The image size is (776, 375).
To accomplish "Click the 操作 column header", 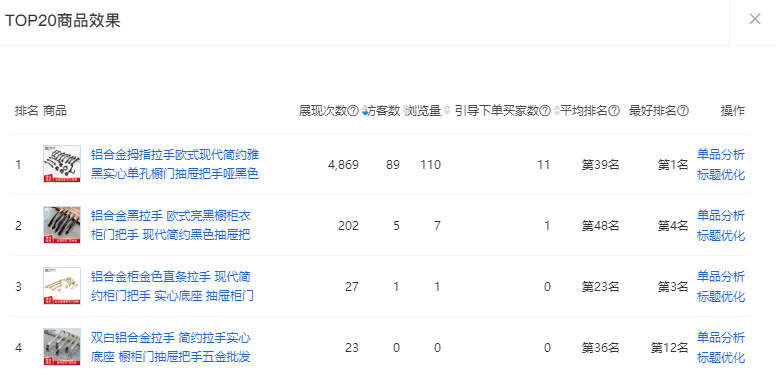I will [733, 111].
